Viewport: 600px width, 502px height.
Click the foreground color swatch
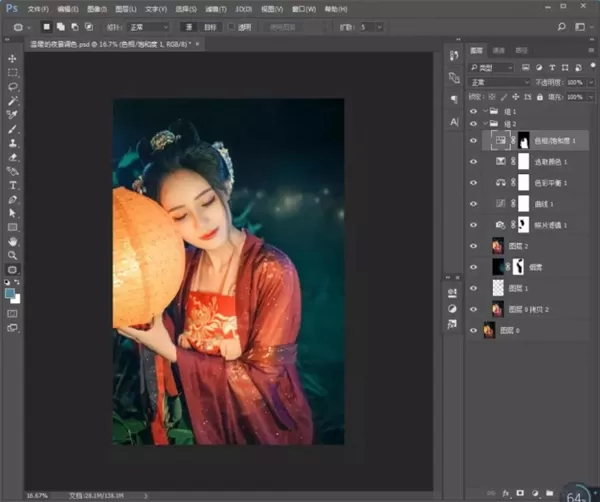point(10,293)
